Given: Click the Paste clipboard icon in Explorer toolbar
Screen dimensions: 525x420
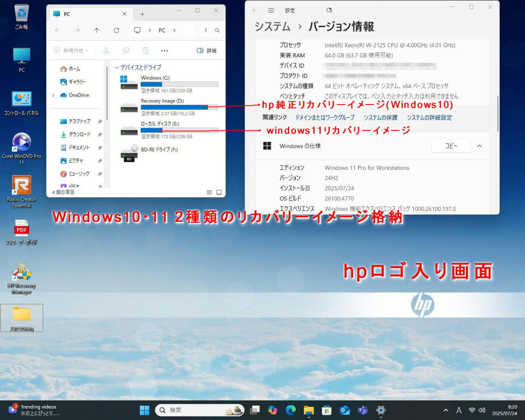Looking at the screenshot, I should 146,51.
